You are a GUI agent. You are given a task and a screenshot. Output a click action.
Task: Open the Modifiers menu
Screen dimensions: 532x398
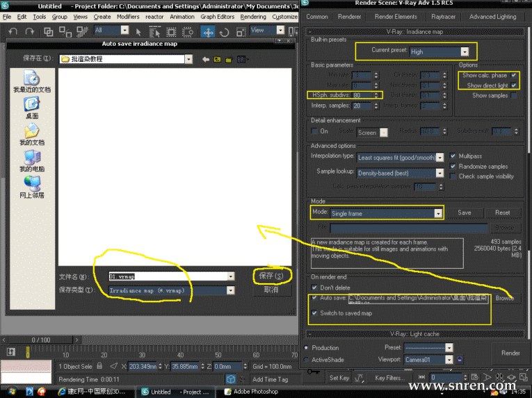[128, 17]
